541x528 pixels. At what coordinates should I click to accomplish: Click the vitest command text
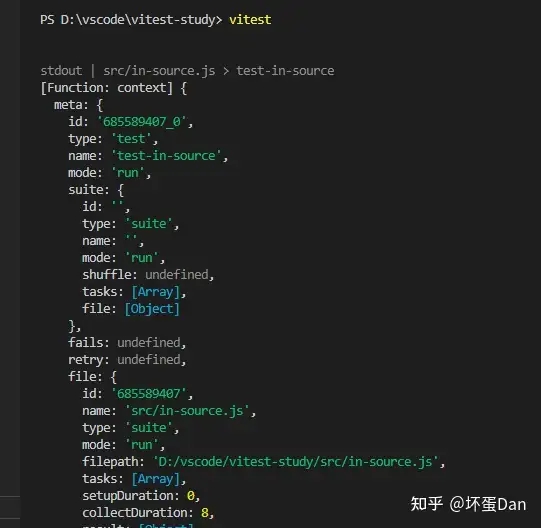250,20
